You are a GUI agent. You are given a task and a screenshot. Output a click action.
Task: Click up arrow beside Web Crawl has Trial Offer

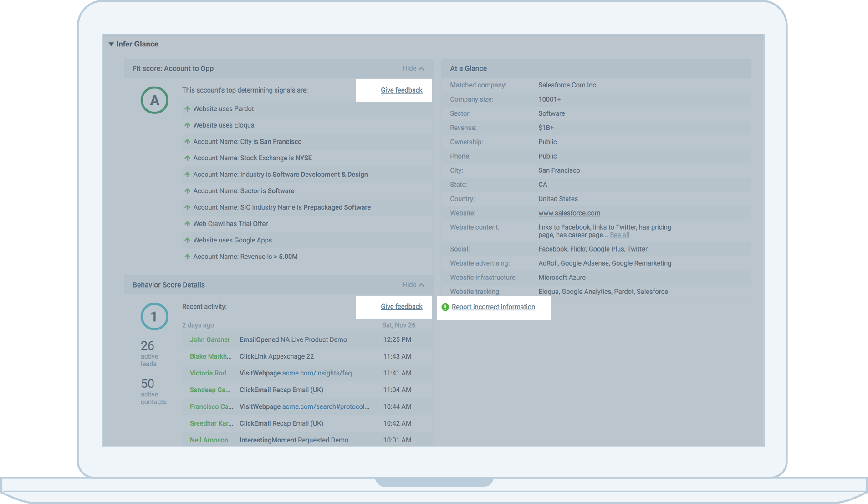[187, 224]
